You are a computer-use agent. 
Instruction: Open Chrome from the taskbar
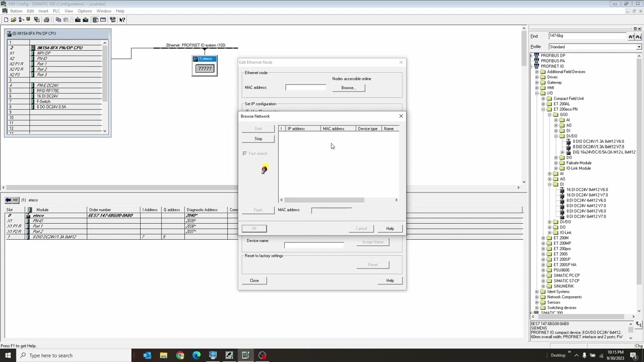click(180, 355)
